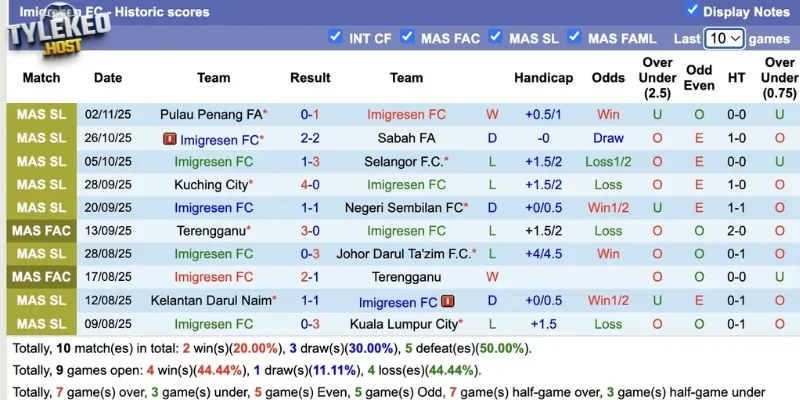The image size is (800, 400).
Task: Open the Johor Darul Ta'zim F.C. team link
Action: pos(405,254)
